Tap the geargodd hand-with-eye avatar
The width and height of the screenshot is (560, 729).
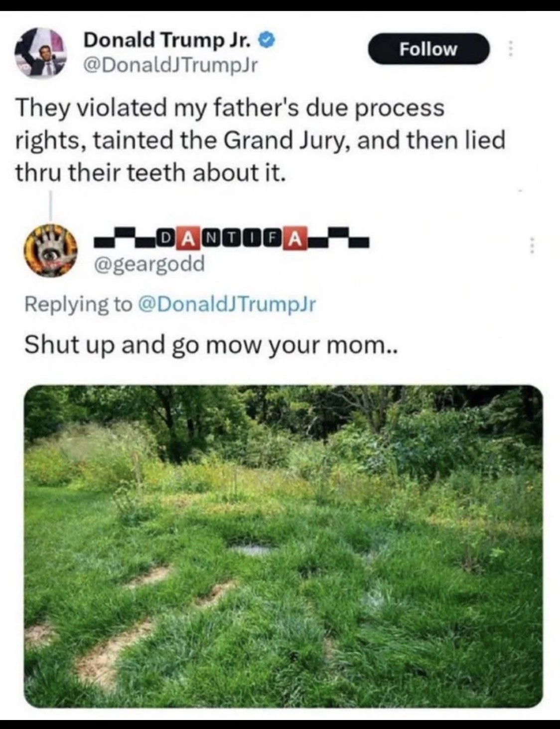(x=51, y=251)
